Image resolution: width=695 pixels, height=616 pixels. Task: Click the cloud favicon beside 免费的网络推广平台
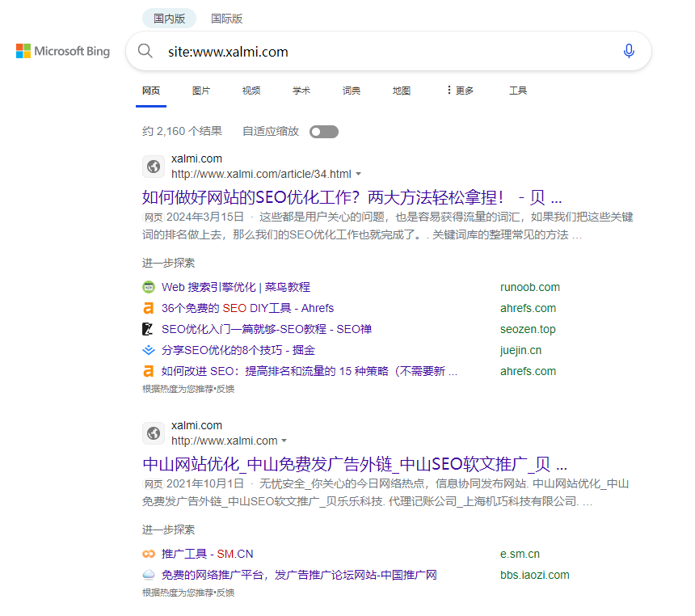[149, 576]
